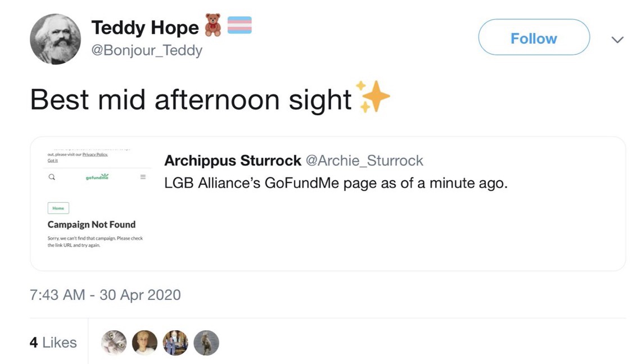Click the Privacy Policy link in preview

95,154
